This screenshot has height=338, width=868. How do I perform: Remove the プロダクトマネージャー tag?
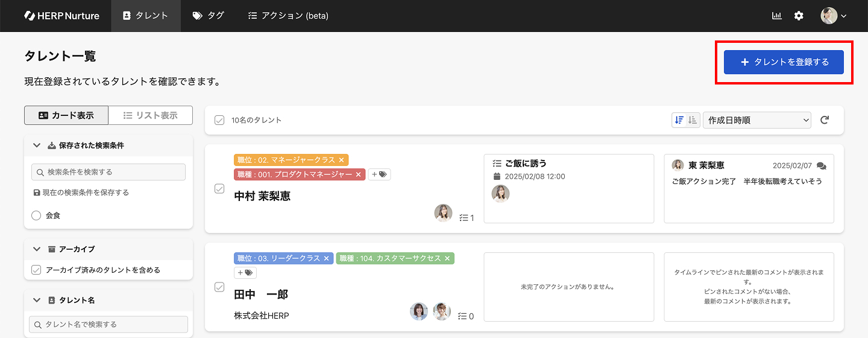[358, 174]
